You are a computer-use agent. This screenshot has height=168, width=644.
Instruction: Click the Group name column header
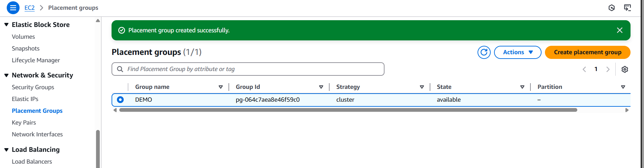(x=152, y=87)
